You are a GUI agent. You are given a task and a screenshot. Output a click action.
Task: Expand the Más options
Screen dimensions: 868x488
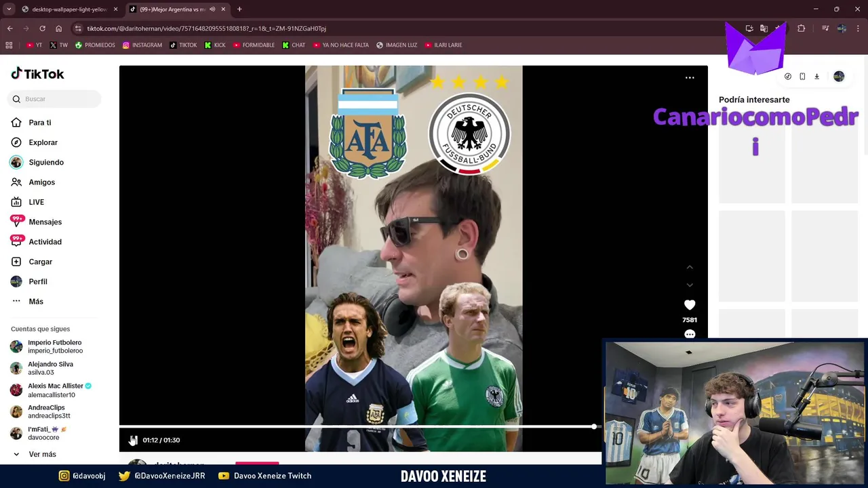[x=35, y=302]
